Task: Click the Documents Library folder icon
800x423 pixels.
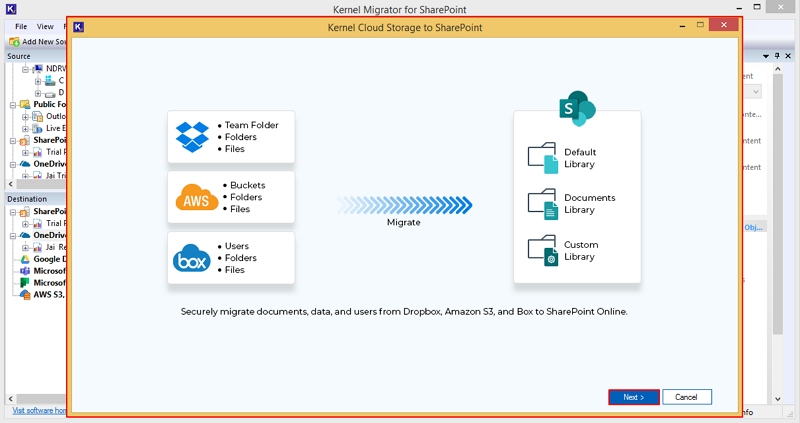Action: (543, 204)
